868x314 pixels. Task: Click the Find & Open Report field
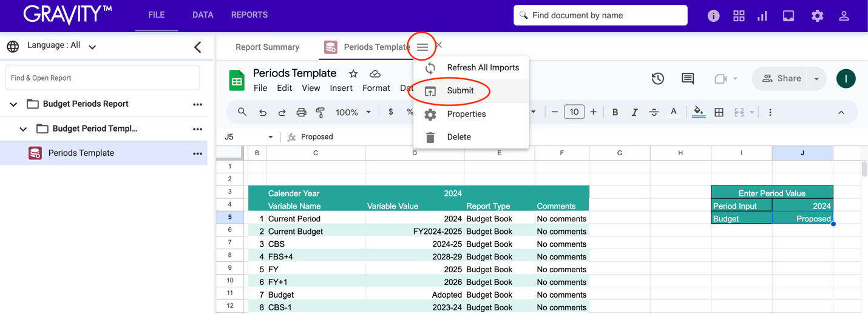click(x=103, y=78)
